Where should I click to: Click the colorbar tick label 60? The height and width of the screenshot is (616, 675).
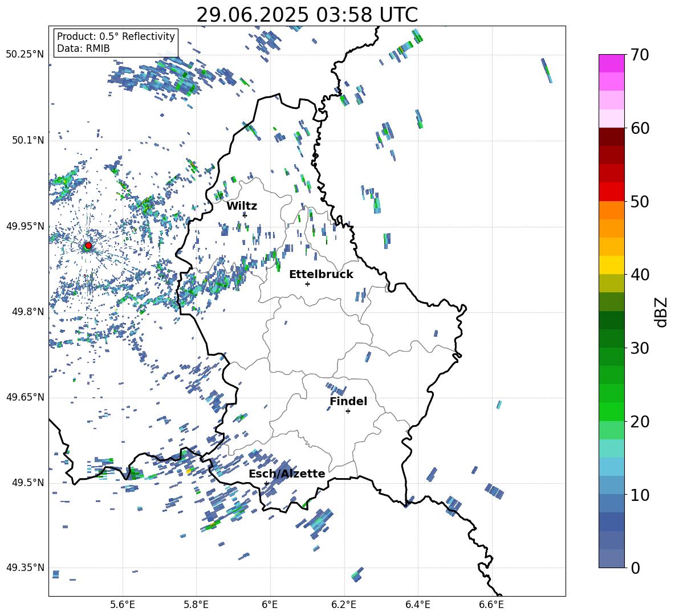[x=640, y=128]
